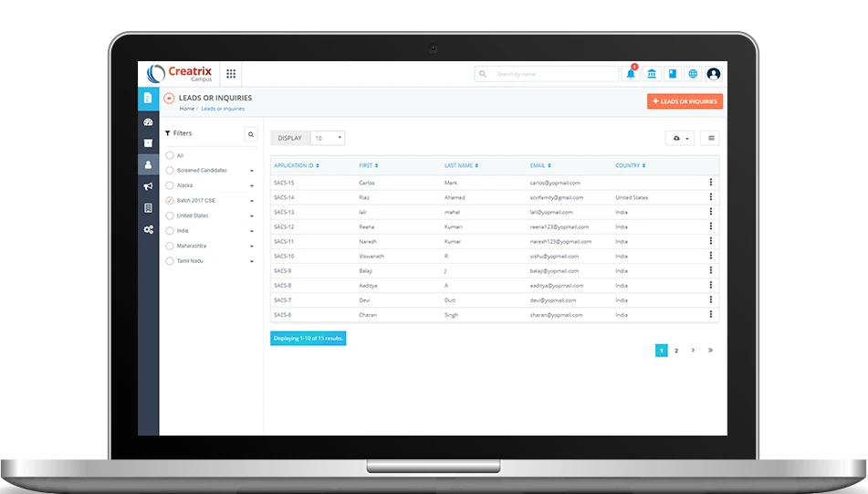Click the dashboard gauge icon in sidebar

coord(148,121)
